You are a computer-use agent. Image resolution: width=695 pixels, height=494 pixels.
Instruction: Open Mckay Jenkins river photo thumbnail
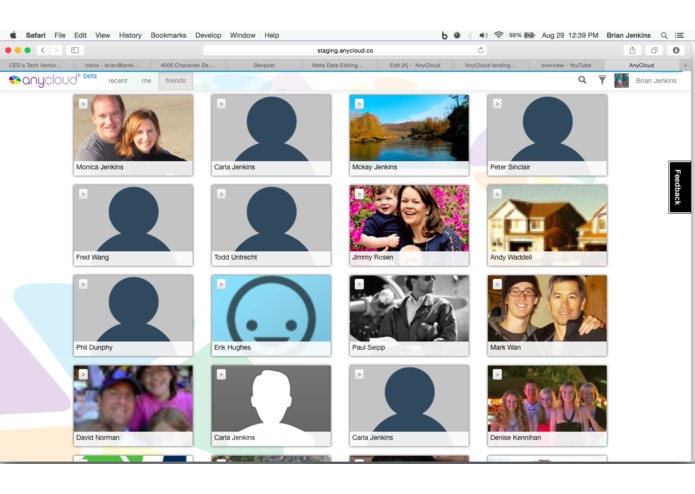[x=409, y=128]
